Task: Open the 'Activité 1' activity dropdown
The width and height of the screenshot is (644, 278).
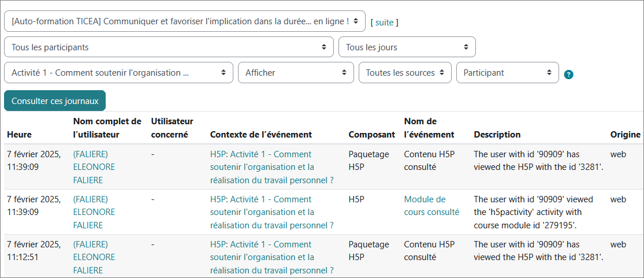Action: [119, 73]
